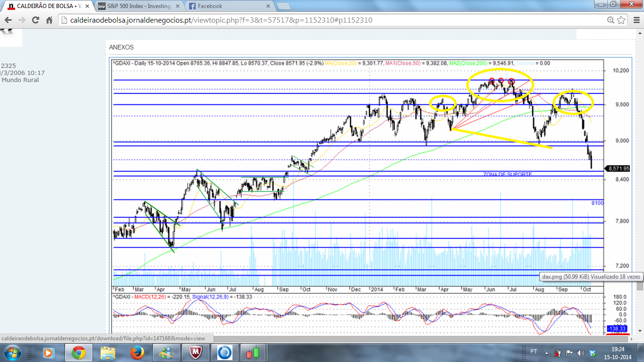
Task: Click the user avatar image
Action: [11, 37]
